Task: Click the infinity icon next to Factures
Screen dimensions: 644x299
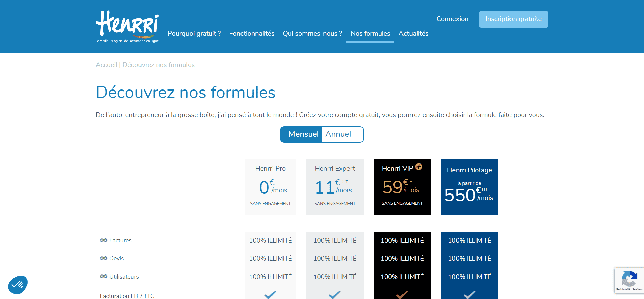Action: coord(103,240)
